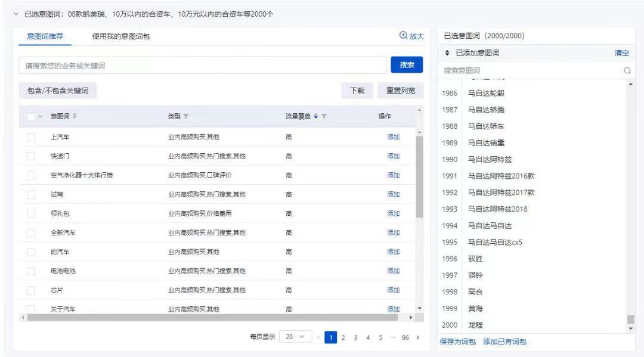
Task: Add the 电池电池 intent word
Action: click(x=393, y=271)
